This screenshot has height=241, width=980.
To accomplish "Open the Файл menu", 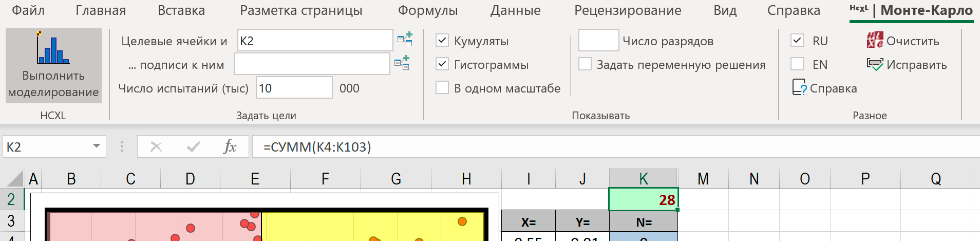I will [x=28, y=10].
